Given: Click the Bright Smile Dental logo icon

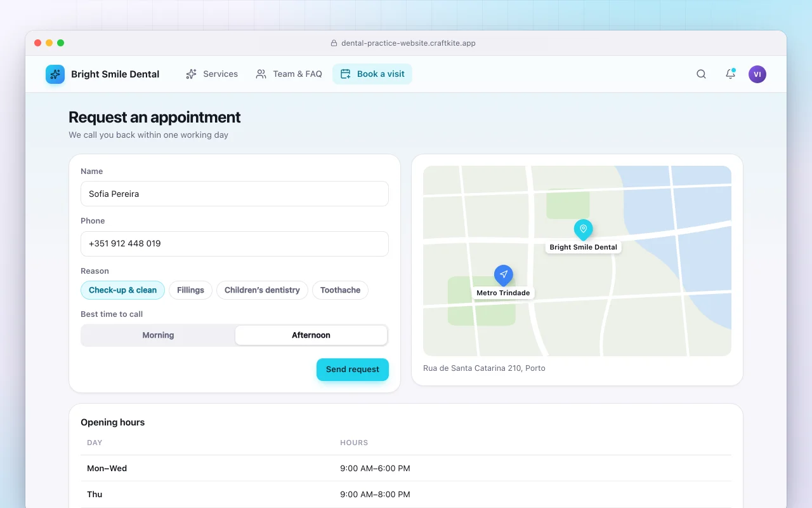Looking at the screenshot, I should click(x=55, y=74).
